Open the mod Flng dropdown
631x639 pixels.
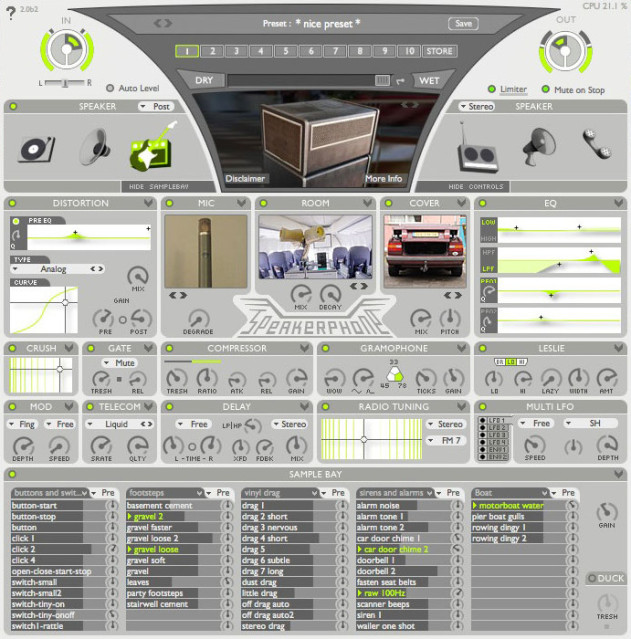(22, 424)
